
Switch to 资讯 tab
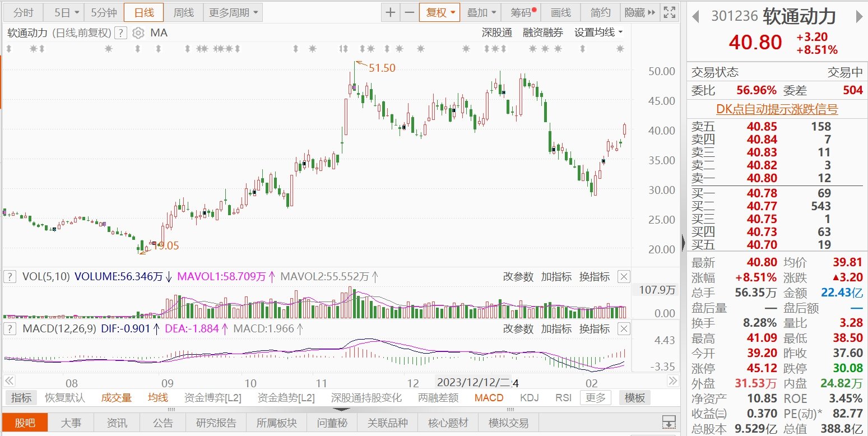point(117,423)
